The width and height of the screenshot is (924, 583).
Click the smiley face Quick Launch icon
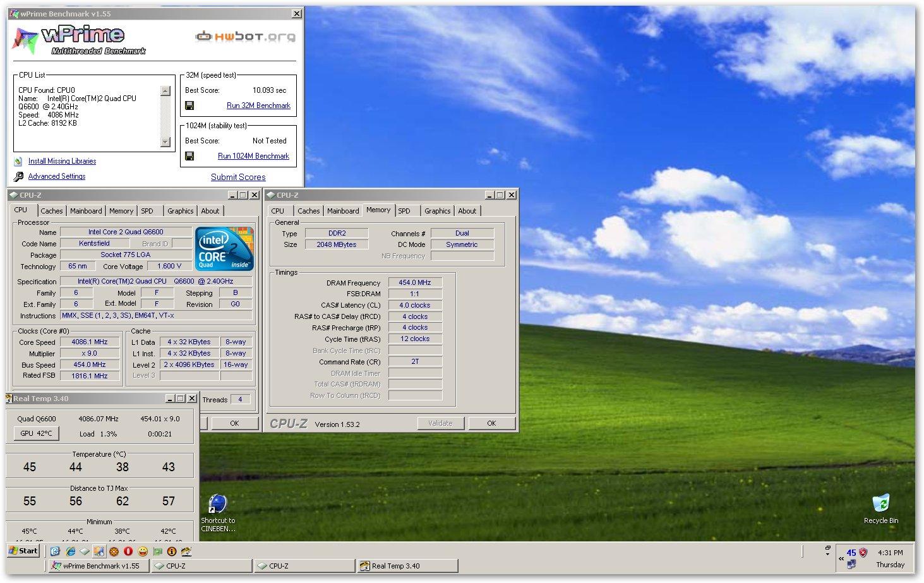tap(143, 551)
